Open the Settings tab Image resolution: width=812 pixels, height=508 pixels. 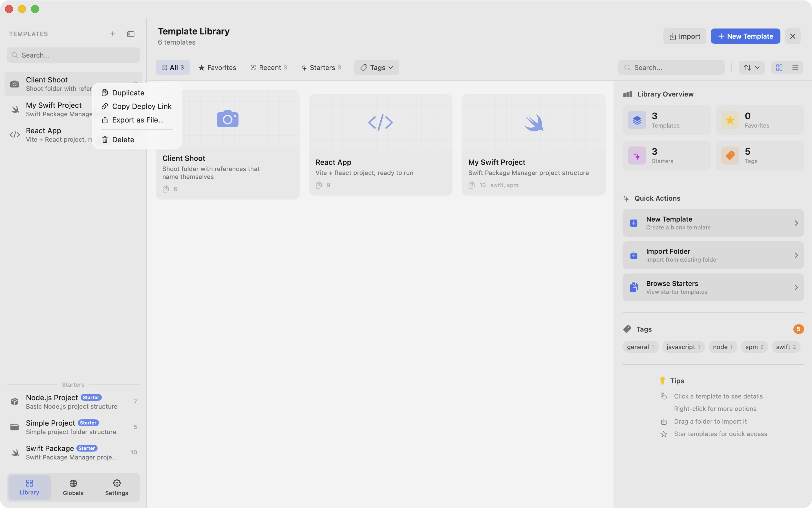tap(116, 487)
